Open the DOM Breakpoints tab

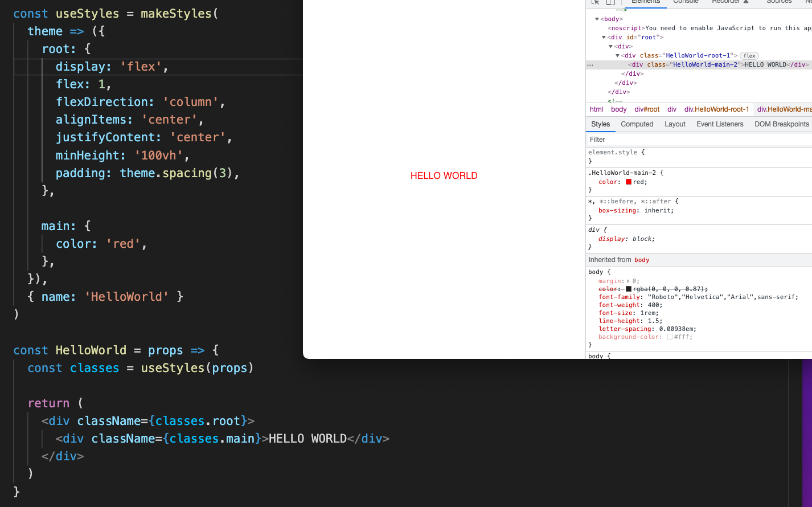[781, 124]
